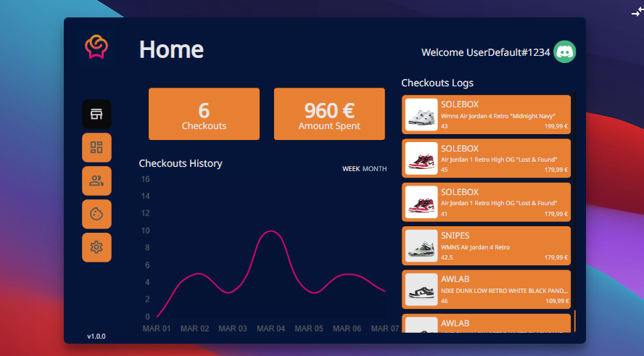
Task: Open the profiles people icon in sidebar
Action: pos(96,181)
